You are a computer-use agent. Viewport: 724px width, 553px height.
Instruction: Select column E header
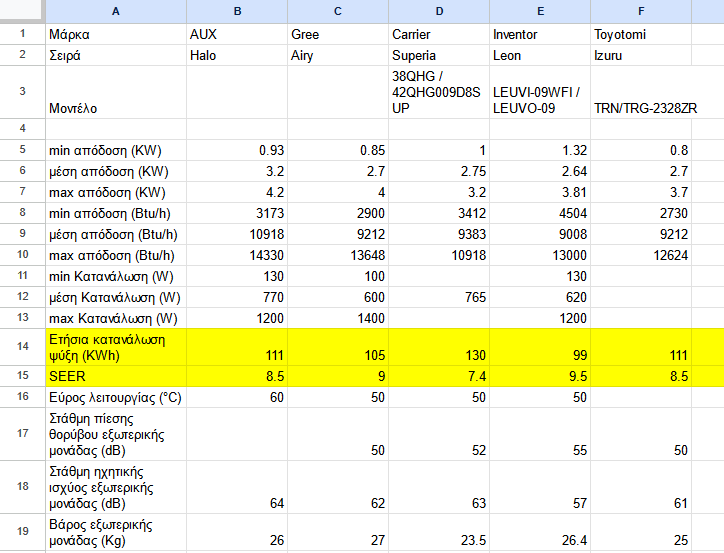tap(540, 12)
